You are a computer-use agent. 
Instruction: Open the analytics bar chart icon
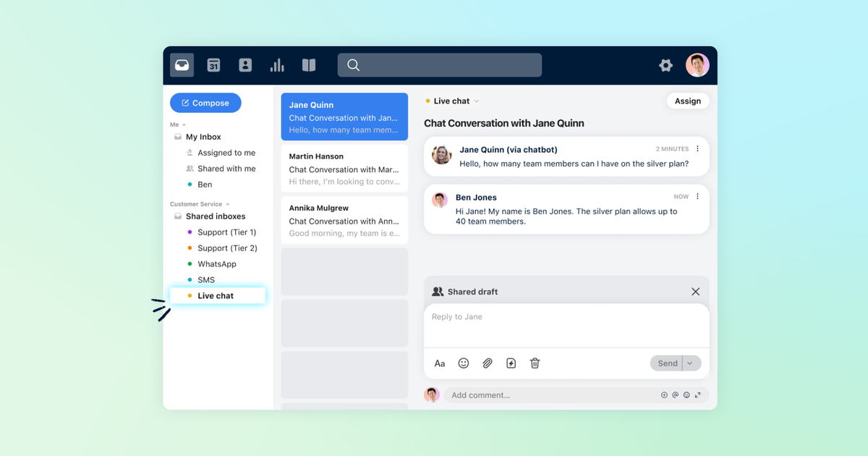pos(277,65)
